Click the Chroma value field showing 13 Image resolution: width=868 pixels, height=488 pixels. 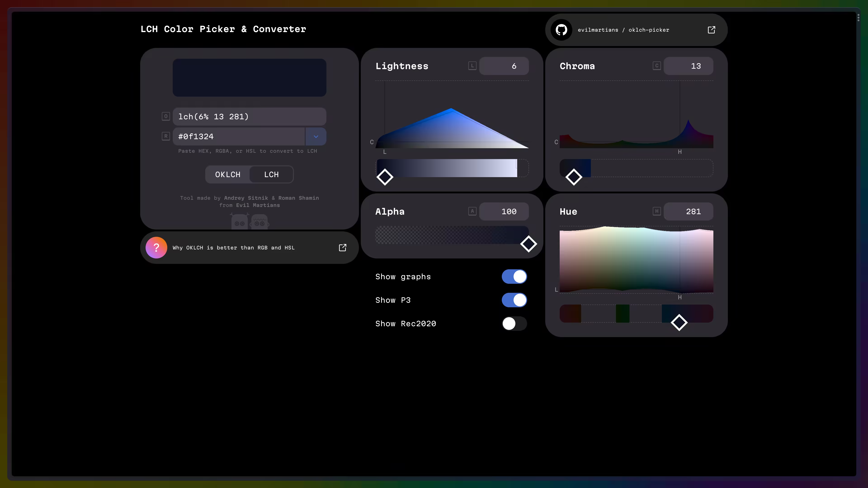click(688, 66)
